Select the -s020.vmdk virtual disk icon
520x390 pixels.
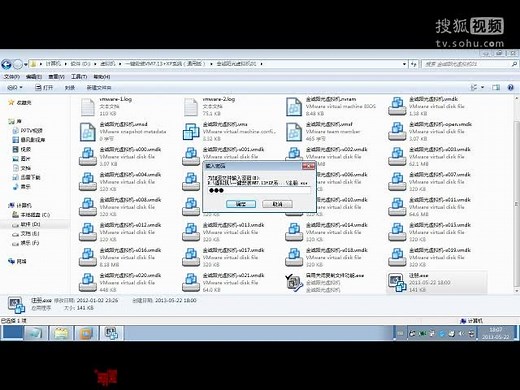(x=88, y=283)
